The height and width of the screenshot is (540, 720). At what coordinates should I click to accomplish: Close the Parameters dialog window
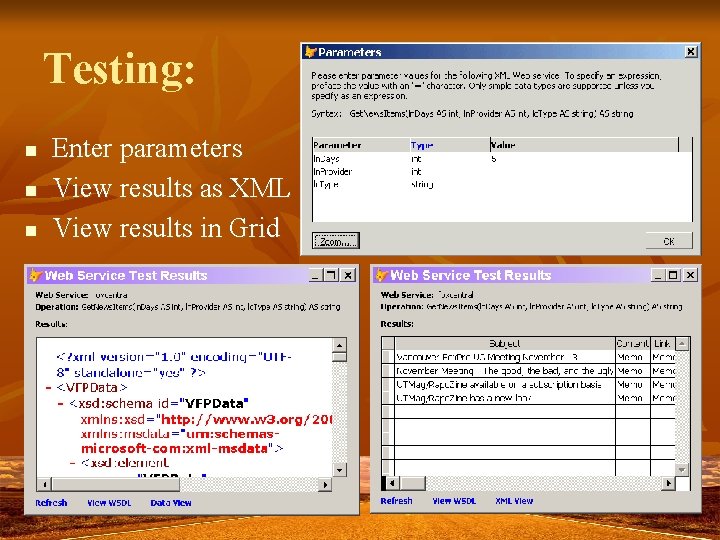pyautogui.click(x=691, y=52)
